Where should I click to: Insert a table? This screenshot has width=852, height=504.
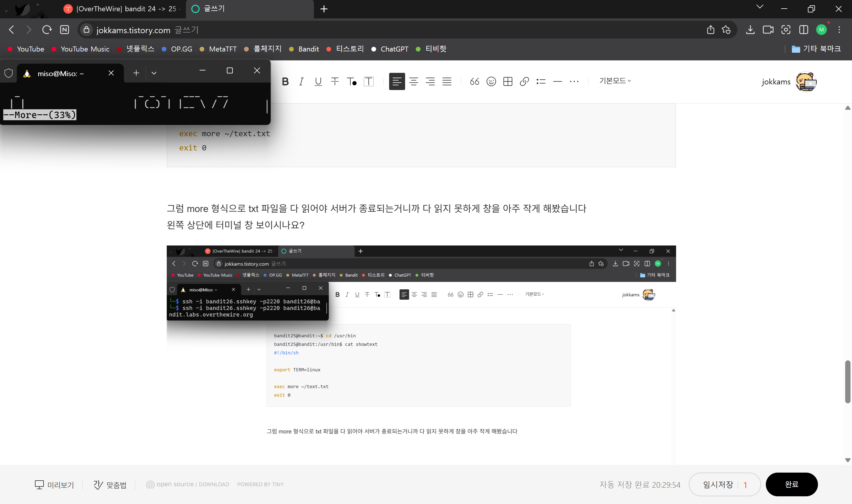(x=508, y=81)
